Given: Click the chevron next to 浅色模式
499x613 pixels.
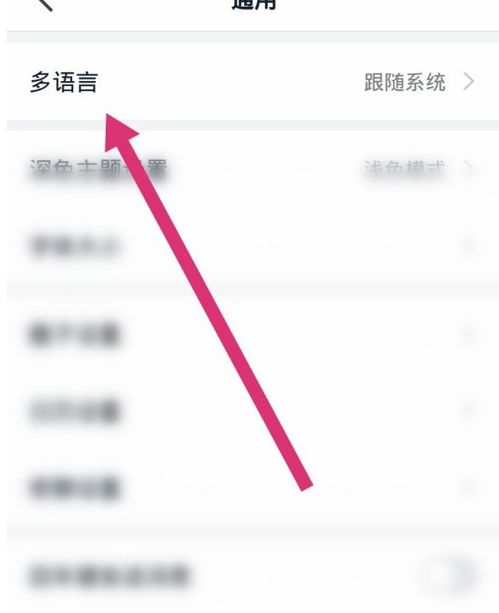Looking at the screenshot, I should [x=468, y=169].
